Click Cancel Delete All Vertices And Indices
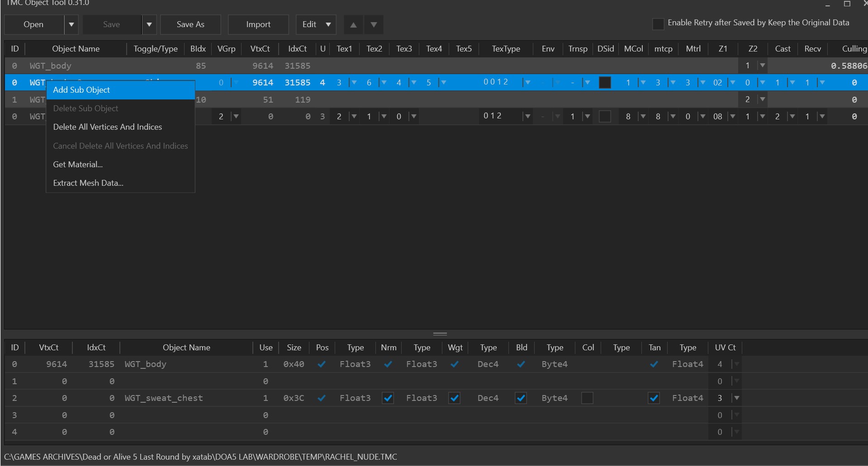The image size is (868, 466). [120, 146]
